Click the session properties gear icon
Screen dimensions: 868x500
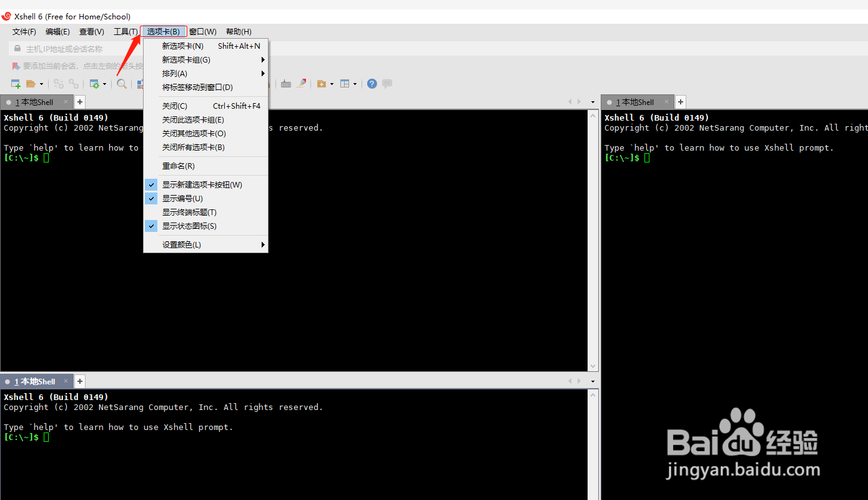[x=94, y=84]
